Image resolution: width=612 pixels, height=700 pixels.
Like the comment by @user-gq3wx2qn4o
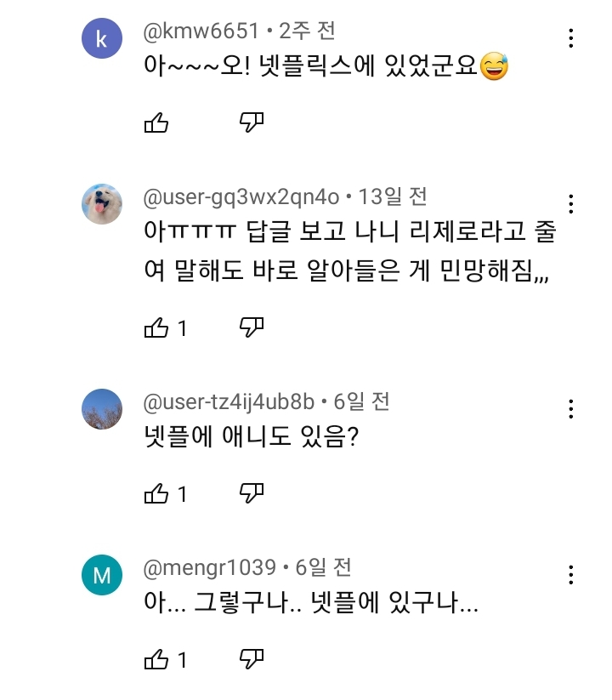(156, 327)
